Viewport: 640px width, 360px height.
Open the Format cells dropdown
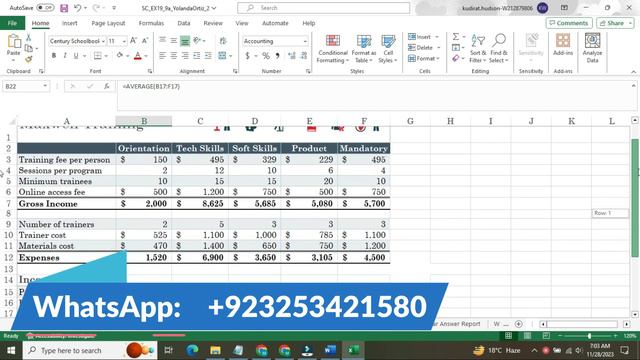[x=438, y=59]
